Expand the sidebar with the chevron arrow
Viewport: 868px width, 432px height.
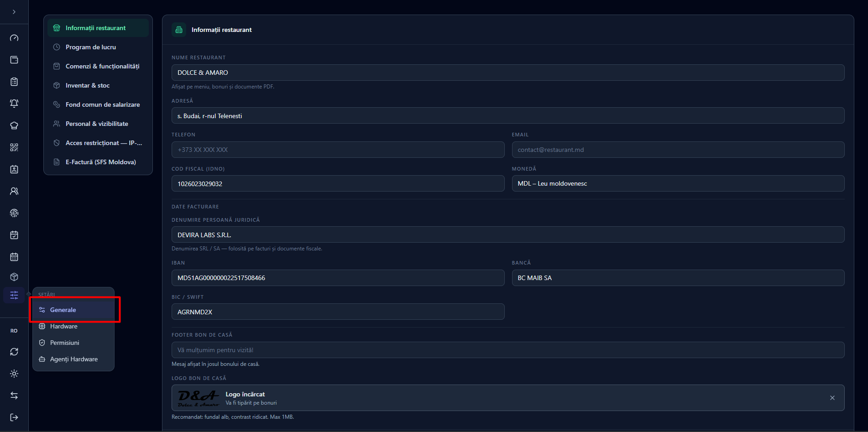coord(14,12)
